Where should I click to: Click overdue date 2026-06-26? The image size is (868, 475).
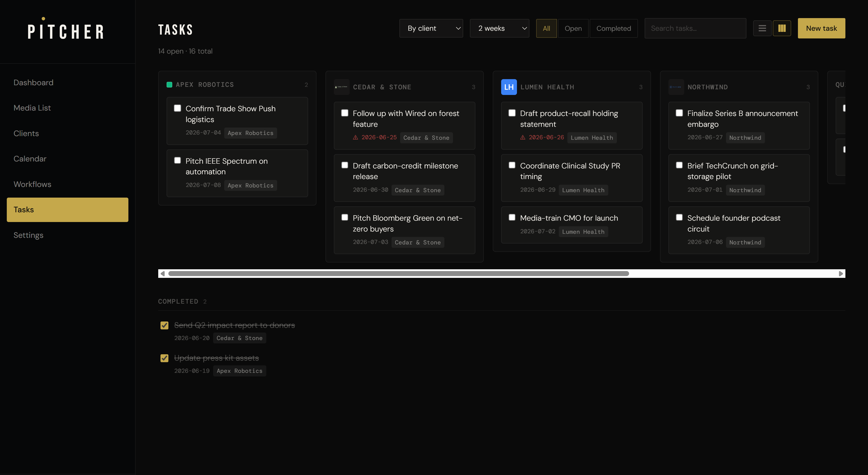click(546, 137)
